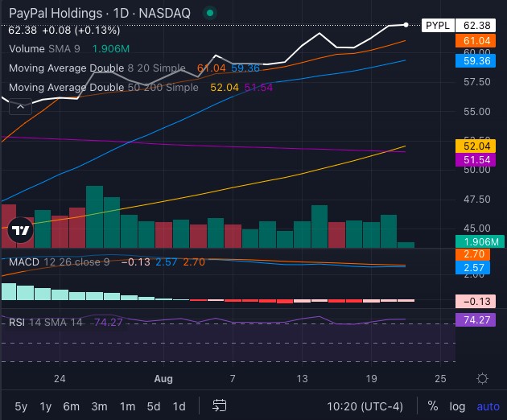
Task: Click the 19 date on time axis
Action: [x=371, y=379]
